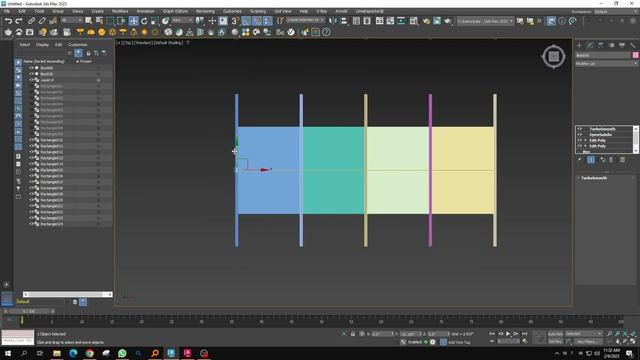Open the Rendering menu

pyautogui.click(x=205, y=11)
